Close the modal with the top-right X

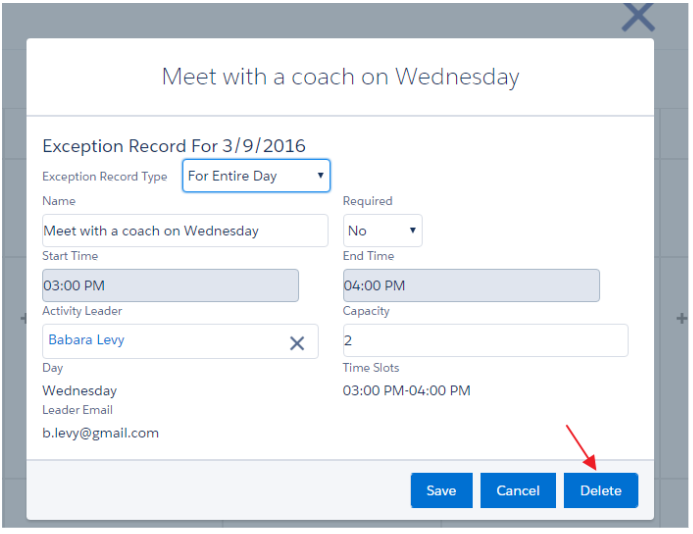coord(638,17)
